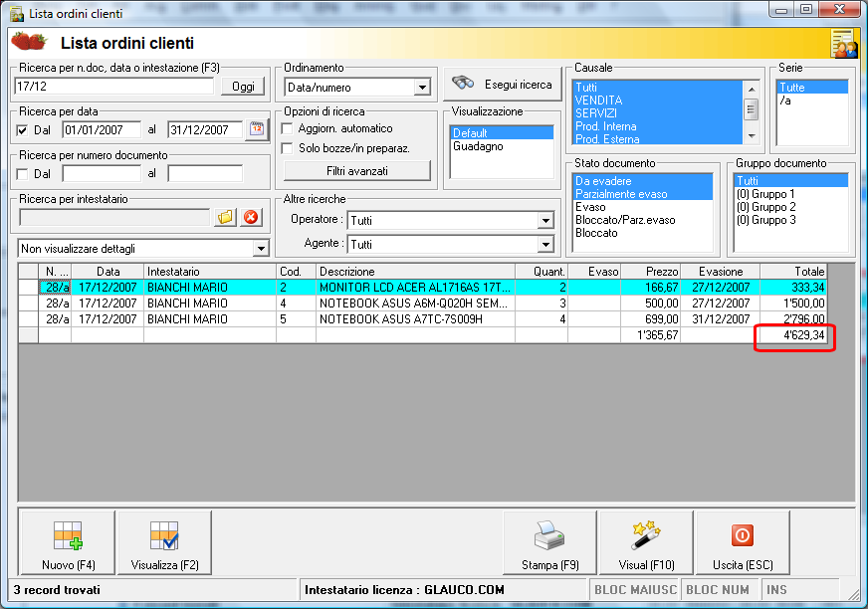Select /a in Serie list
Viewport: 868px width, 609px height.
coord(812,101)
